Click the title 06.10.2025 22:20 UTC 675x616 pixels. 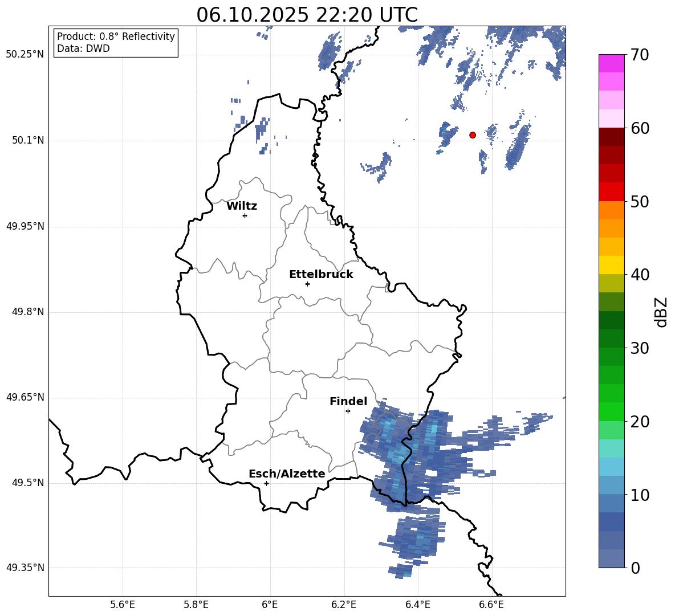[307, 15]
